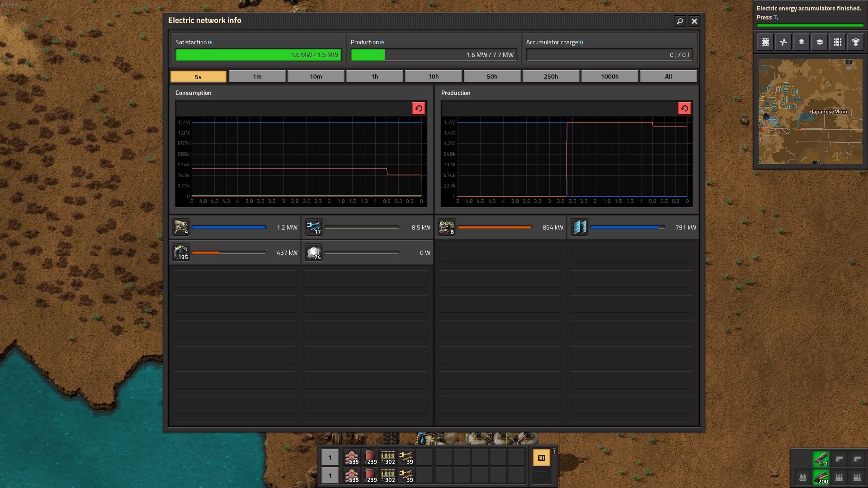The height and width of the screenshot is (488, 868).
Task: Click the search magnifier in Electric network info
Action: pos(679,21)
